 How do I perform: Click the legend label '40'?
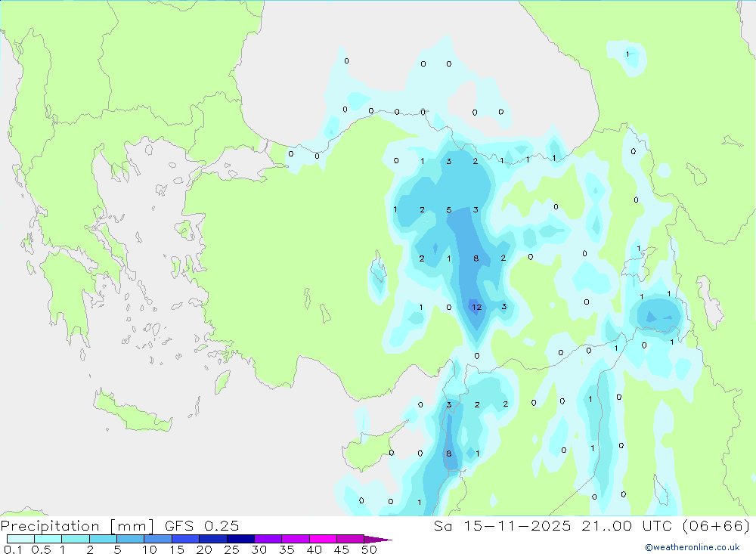(x=314, y=549)
